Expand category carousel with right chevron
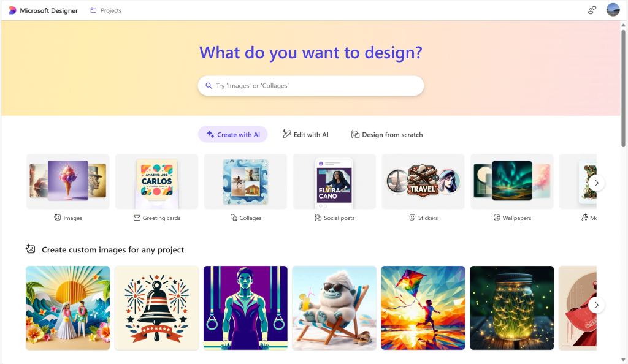Screen dimensions: 628x364 [x=596, y=183]
